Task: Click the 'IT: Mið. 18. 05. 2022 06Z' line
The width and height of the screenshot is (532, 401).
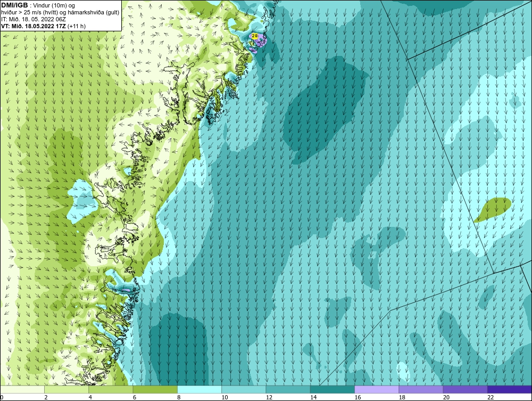Action: (x=33, y=19)
